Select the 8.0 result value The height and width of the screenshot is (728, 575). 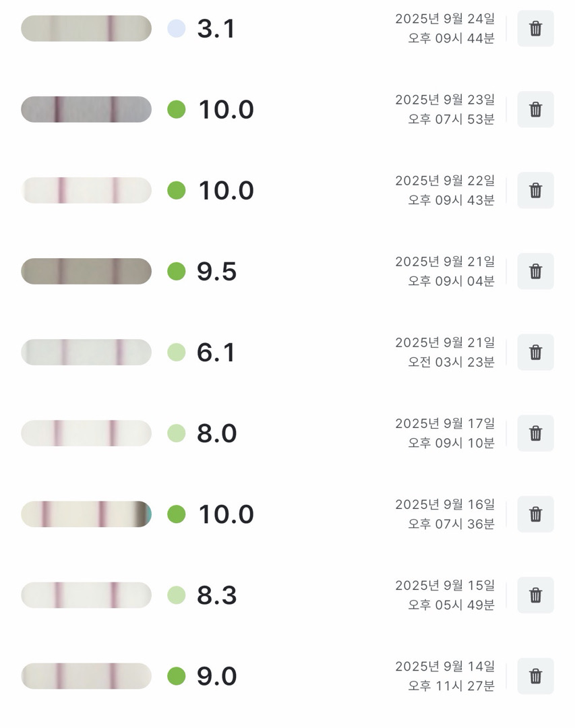pyautogui.click(x=216, y=433)
